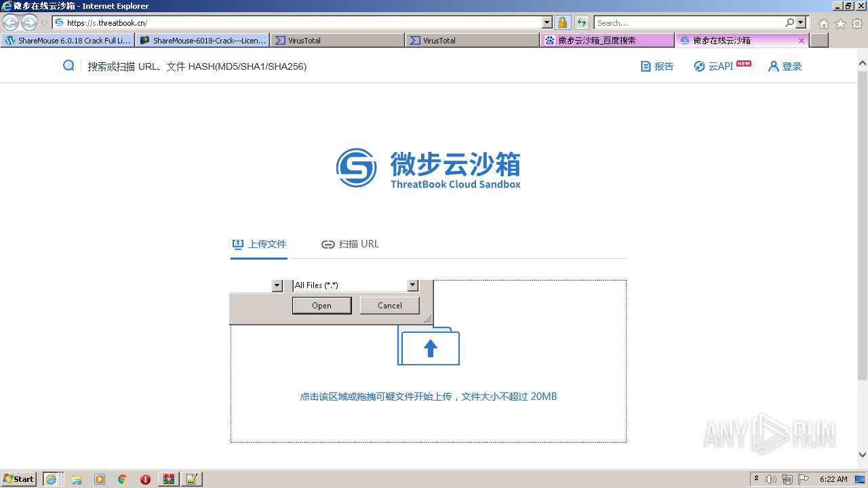Viewport: 868px width, 488px height.
Task: Click Cancel in the file dialog
Action: pyautogui.click(x=389, y=306)
